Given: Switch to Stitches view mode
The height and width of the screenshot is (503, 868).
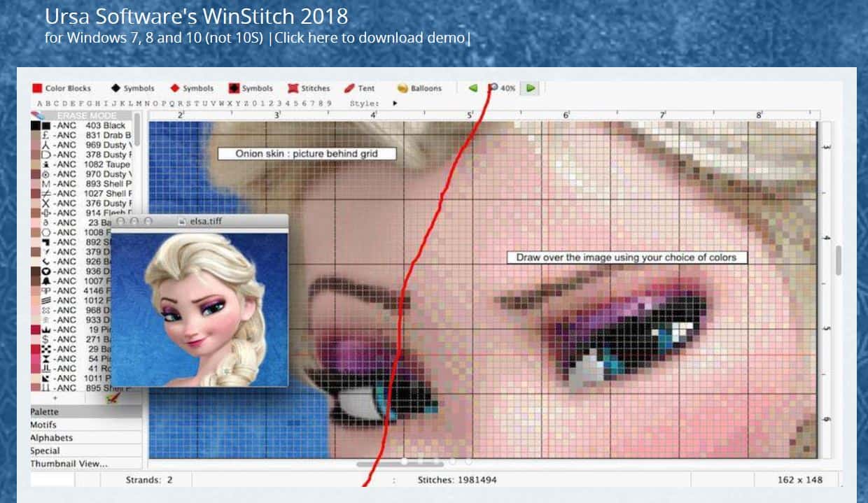Looking at the screenshot, I should [309, 88].
